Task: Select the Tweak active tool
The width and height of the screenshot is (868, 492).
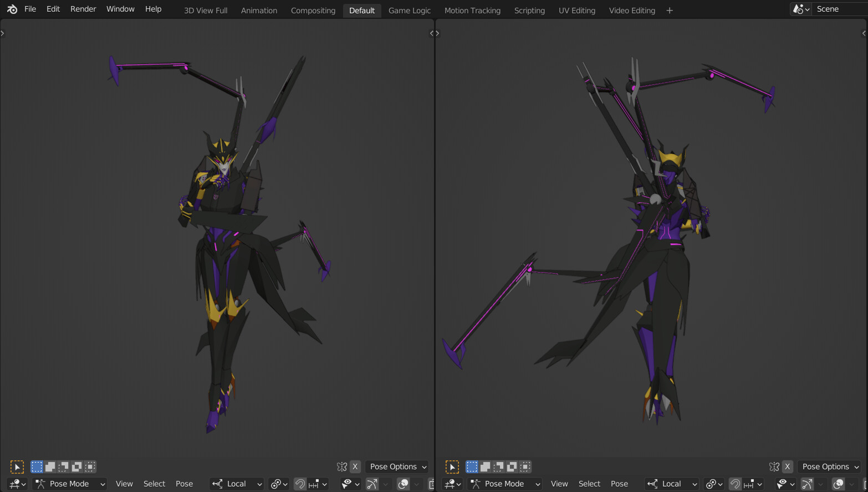Action: (17, 467)
